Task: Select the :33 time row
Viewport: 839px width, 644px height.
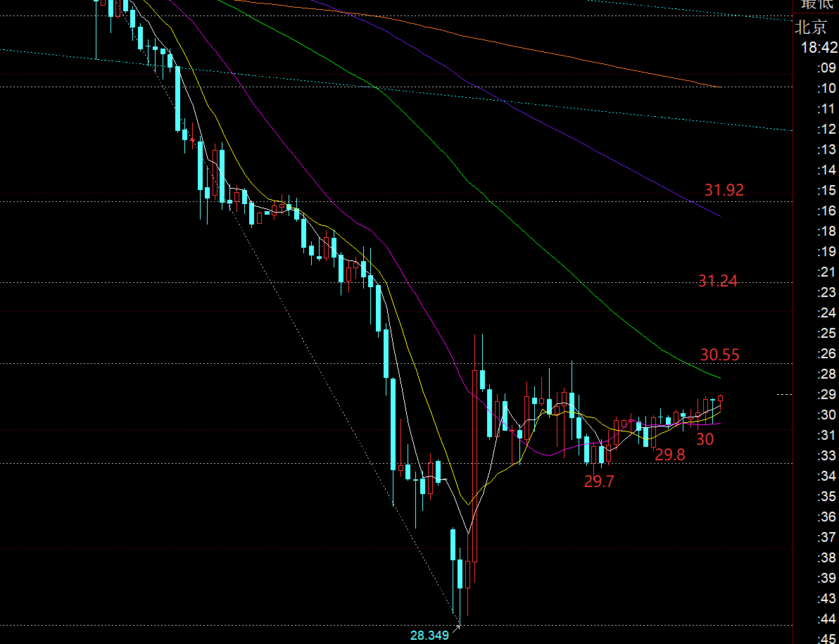Action: pos(827,455)
